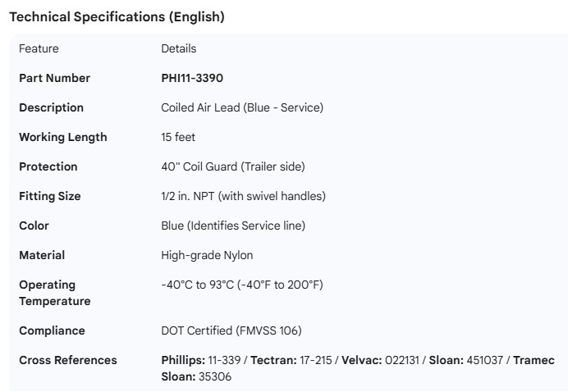Click the Part Number row label
The height and width of the screenshot is (392, 568).
(54, 78)
